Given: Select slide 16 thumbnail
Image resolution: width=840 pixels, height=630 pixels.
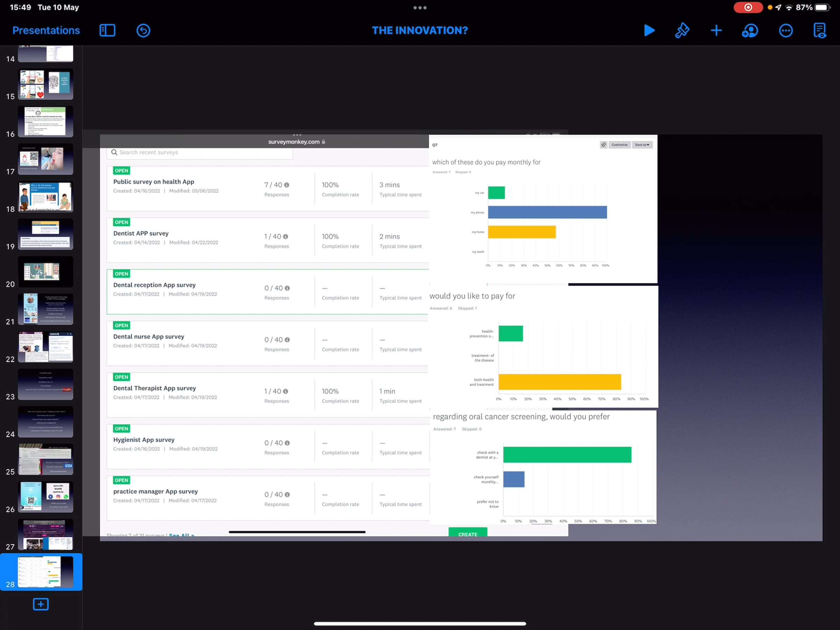Looking at the screenshot, I should click(45, 121).
